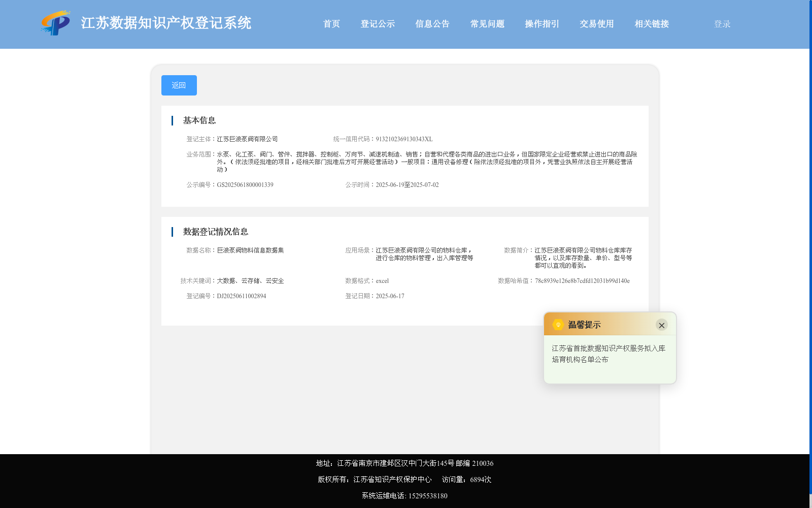The height and width of the screenshot is (508, 812).
Task: Click the 版权所有 江苏省知识产权保护中心 text
Action: pyautogui.click(x=375, y=480)
